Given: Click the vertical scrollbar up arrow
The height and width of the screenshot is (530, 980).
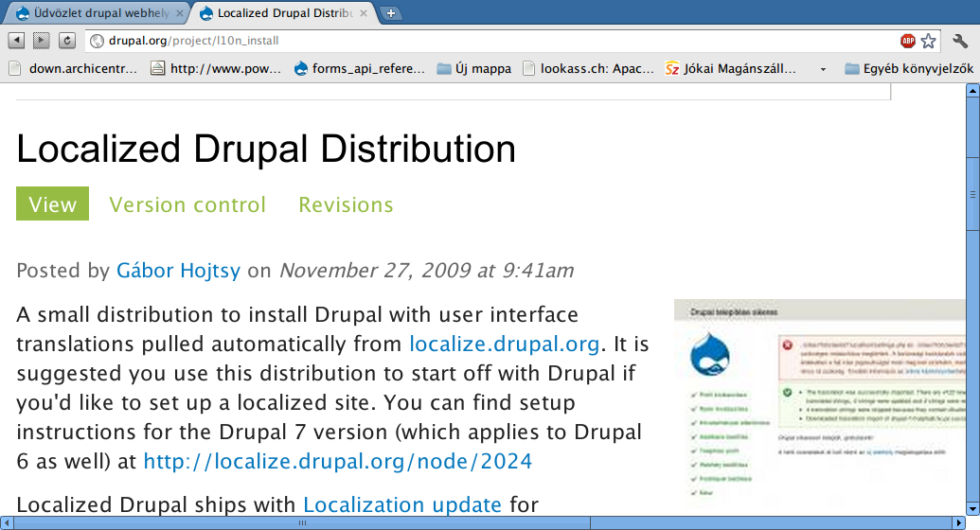Looking at the screenshot, I should [x=972, y=91].
